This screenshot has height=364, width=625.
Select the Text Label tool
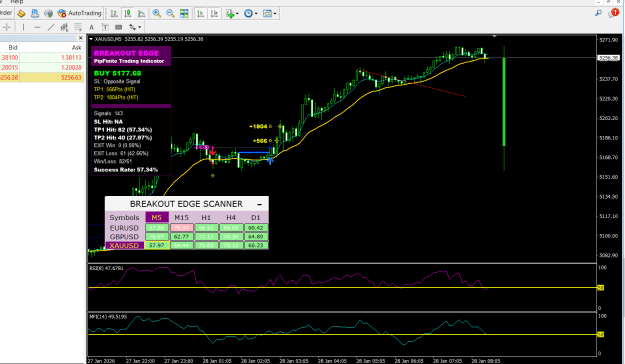(x=105, y=27)
